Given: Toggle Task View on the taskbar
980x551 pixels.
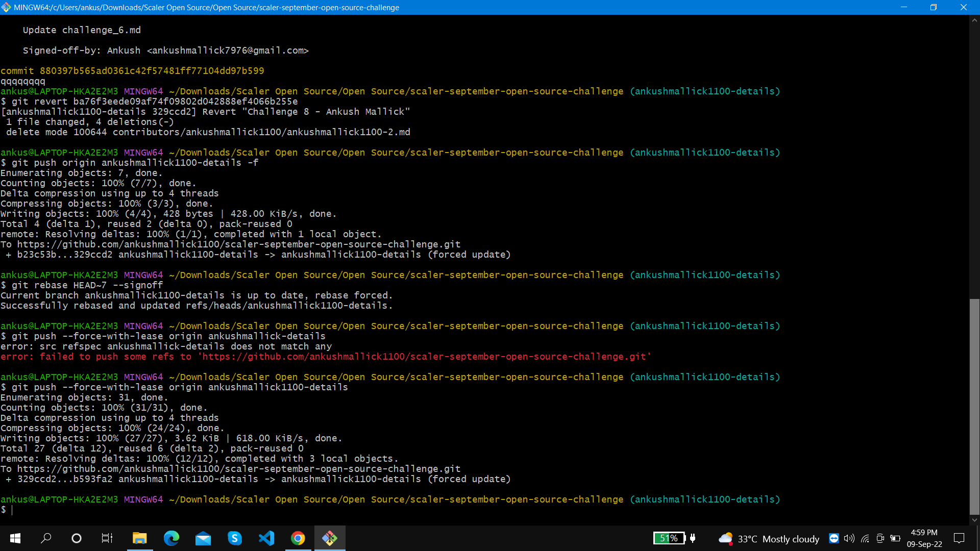Looking at the screenshot, I should 107,538.
